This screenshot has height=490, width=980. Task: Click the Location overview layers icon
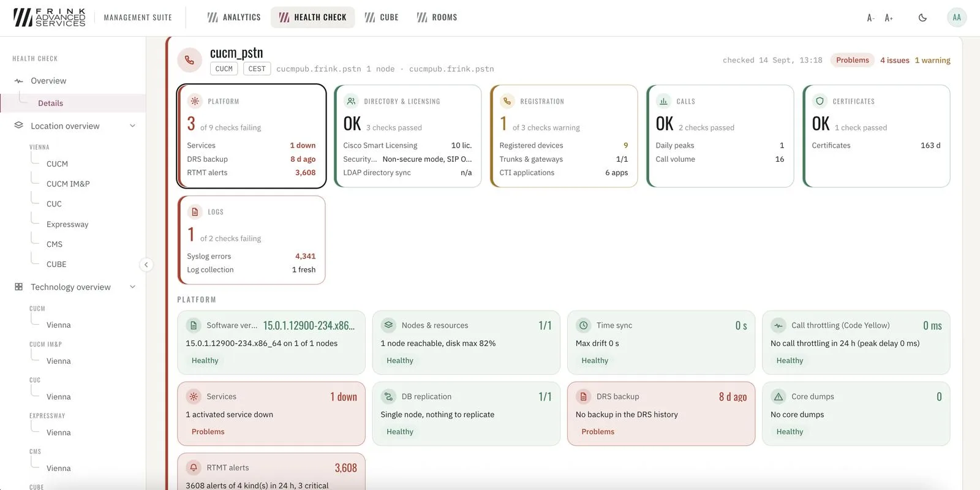click(x=19, y=126)
